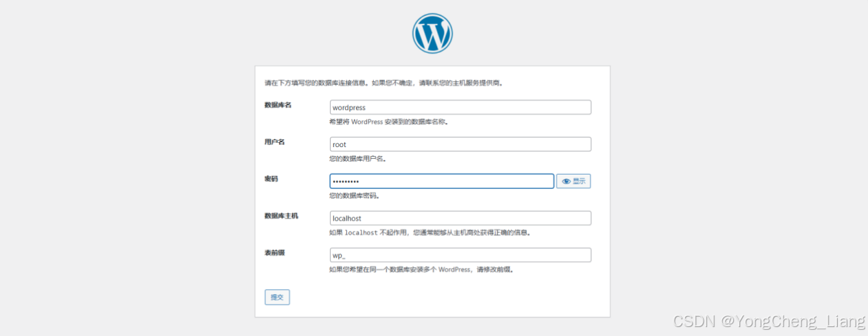This screenshot has height=336, width=868.
Task: Click the 表前缀 field containing wp_
Action: point(460,255)
